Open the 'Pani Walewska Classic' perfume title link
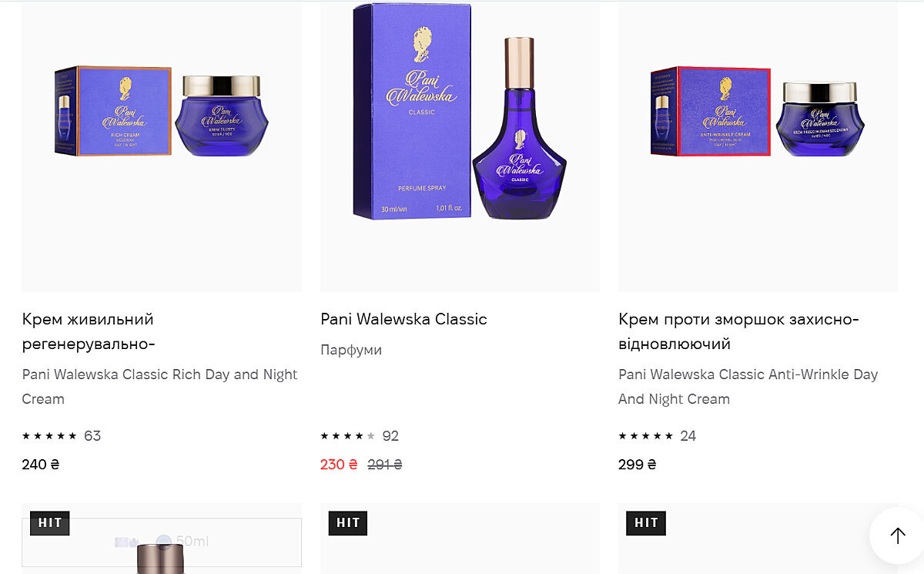Image resolution: width=924 pixels, height=574 pixels. coord(403,319)
